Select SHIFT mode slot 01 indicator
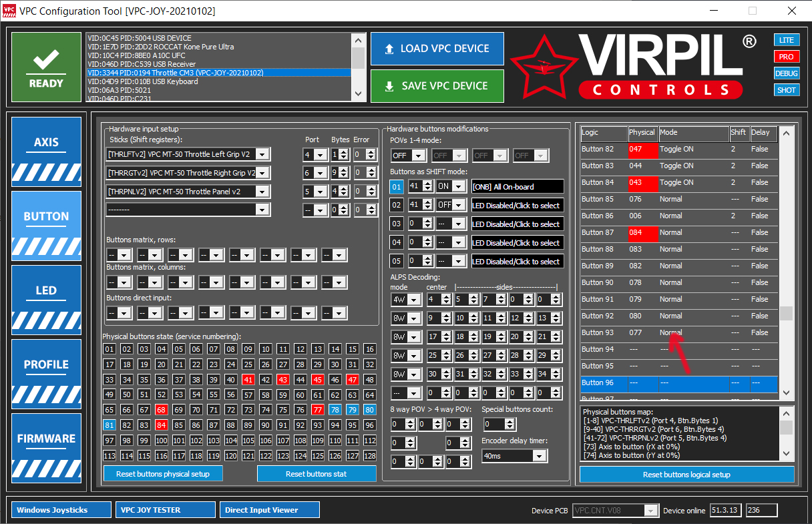This screenshot has width=812, height=524. click(x=397, y=187)
